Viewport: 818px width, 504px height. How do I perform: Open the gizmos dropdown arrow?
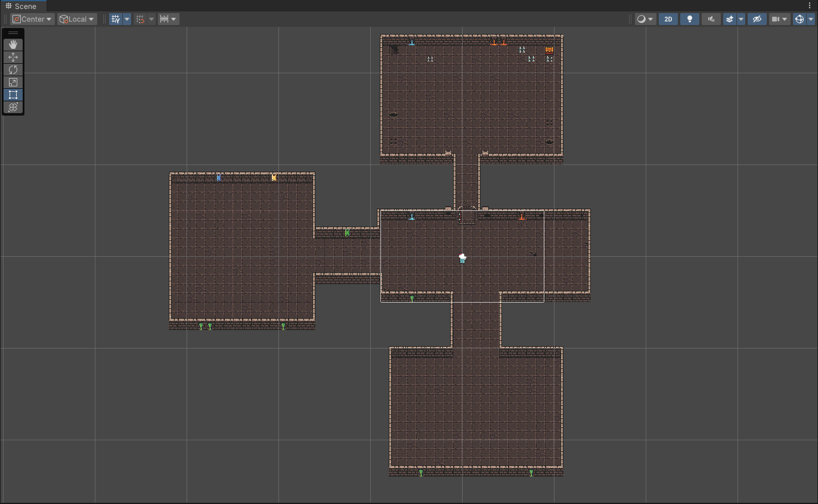810,19
